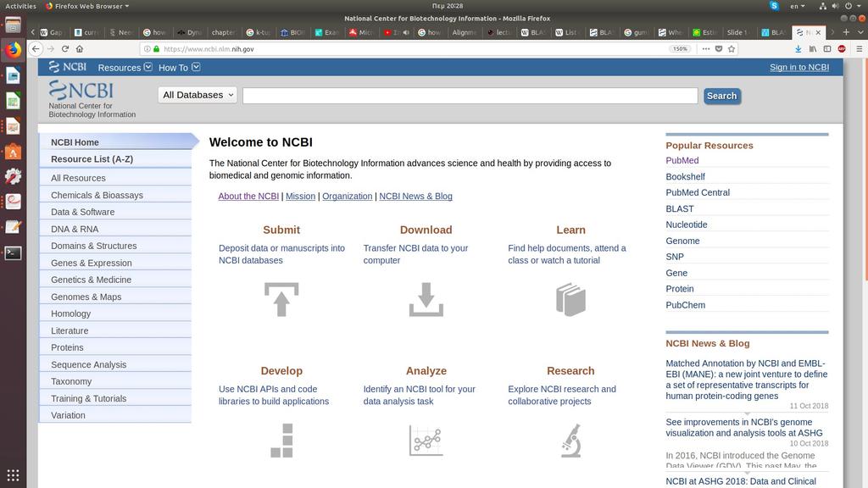Select Sequence Analysis in the sidebar
The width and height of the screenshot is (868, 488).
(115, 364)
